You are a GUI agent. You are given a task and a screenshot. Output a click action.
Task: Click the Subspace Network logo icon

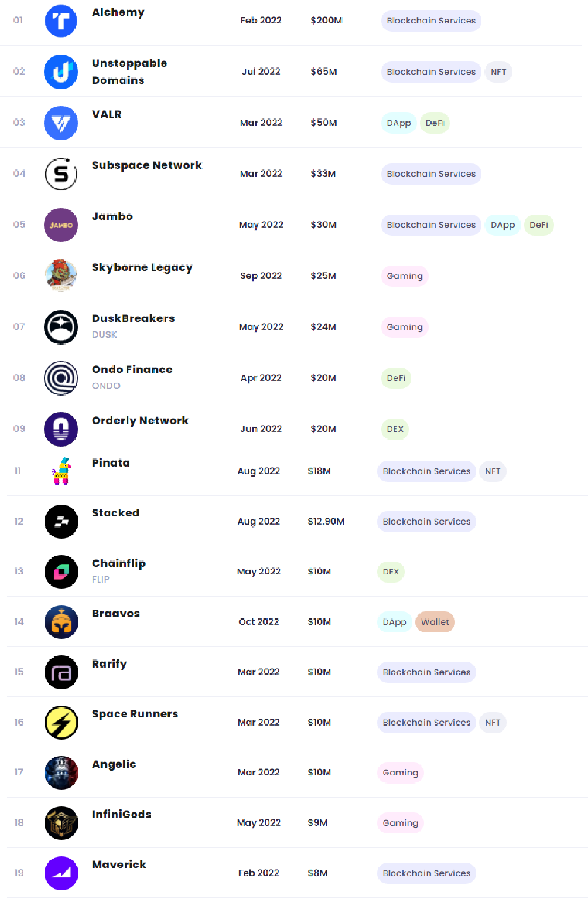[x=61, y=174]
